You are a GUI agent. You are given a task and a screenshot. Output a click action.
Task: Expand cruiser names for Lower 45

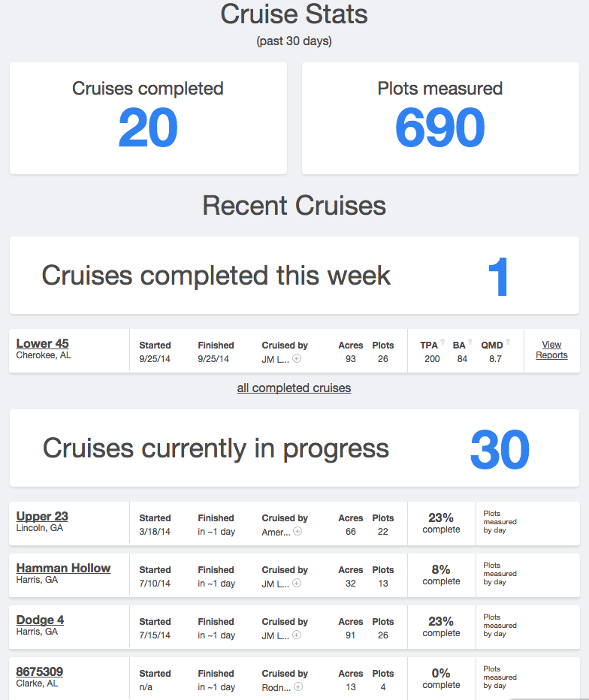click(x=298, y=359)
